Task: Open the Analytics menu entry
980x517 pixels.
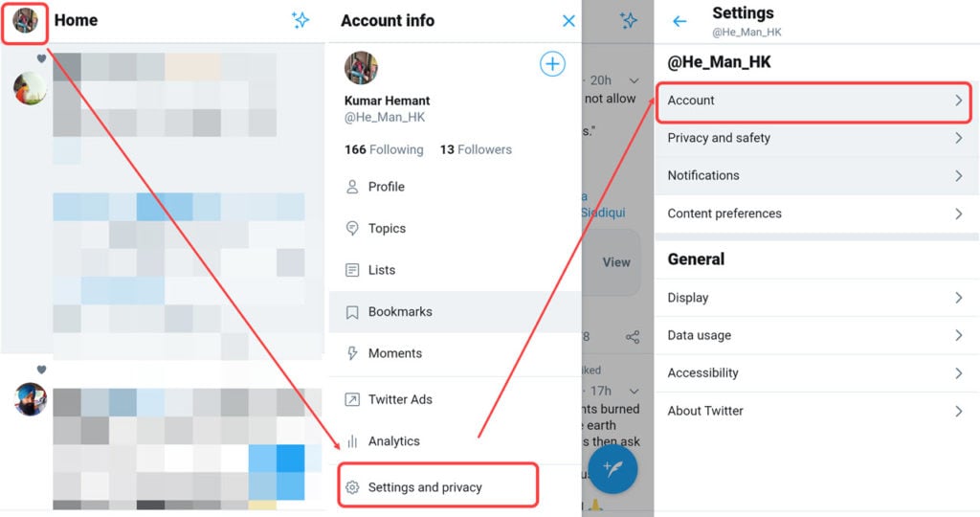Action: (455, 440)
